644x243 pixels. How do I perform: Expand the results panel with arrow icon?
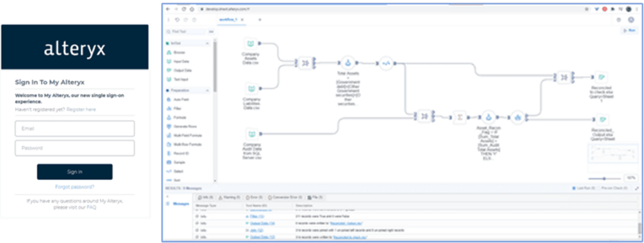point(637,188)
